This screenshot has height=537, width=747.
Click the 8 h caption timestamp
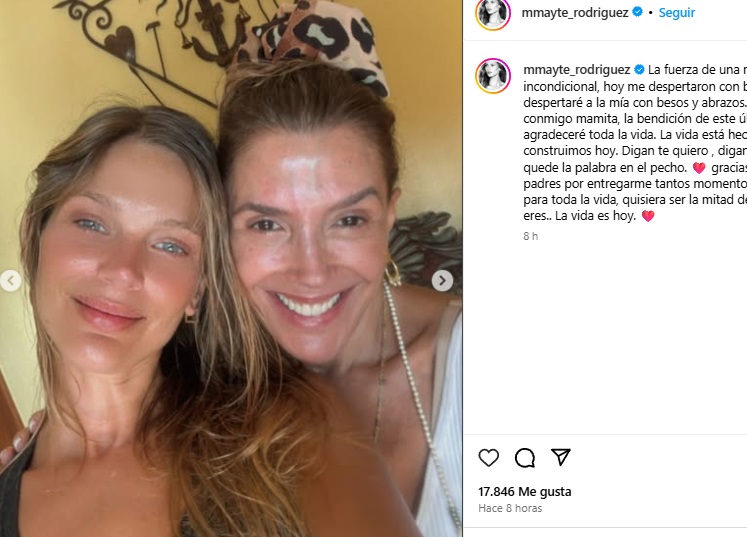pyautogui.click(x=530, y=236)
